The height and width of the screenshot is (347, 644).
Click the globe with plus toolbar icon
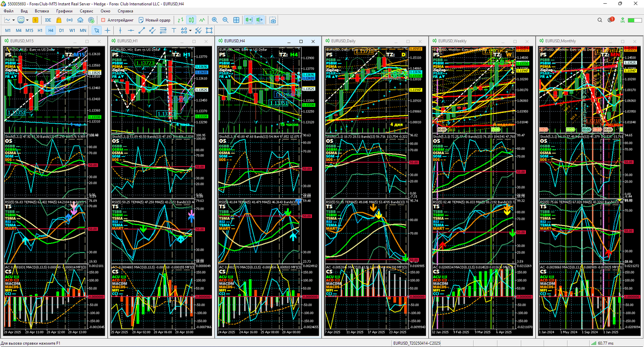91,20
